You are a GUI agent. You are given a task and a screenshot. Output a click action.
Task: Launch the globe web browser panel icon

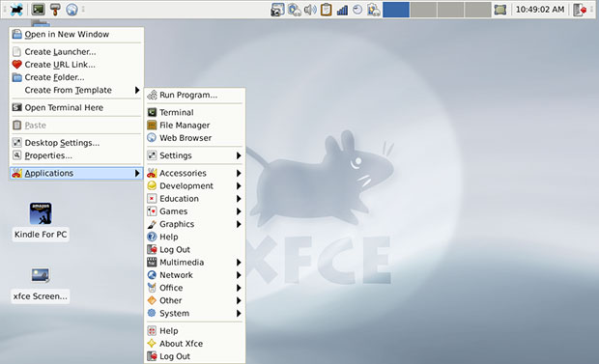click(71, 9)
